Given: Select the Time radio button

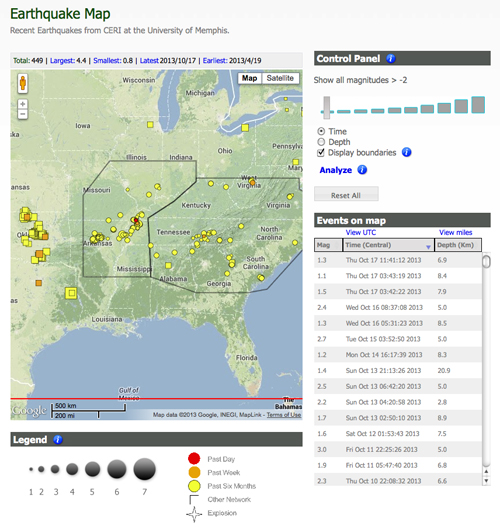Looking at the screenshot, I should [x=321, y=131].
